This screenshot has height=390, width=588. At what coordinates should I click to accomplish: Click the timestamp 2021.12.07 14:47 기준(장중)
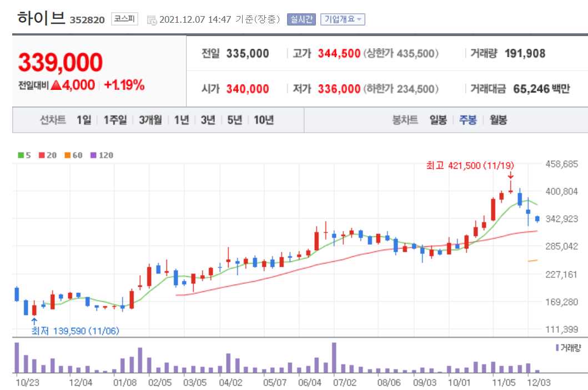tap(220, 19)
